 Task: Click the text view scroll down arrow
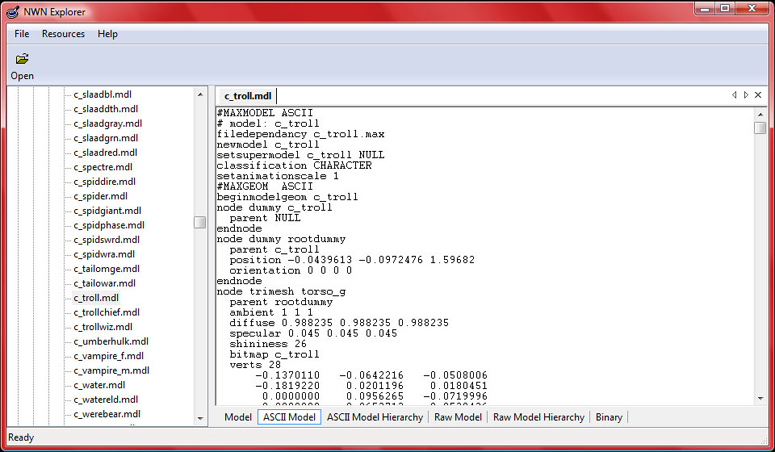click(760, 399)
